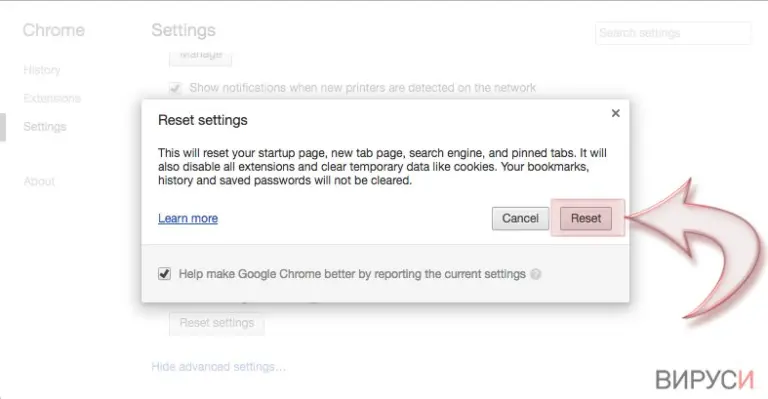The height and width of the screenshot is (399, 768).
Task: Click the Reset settings dialog title
Action: [203, 120]
